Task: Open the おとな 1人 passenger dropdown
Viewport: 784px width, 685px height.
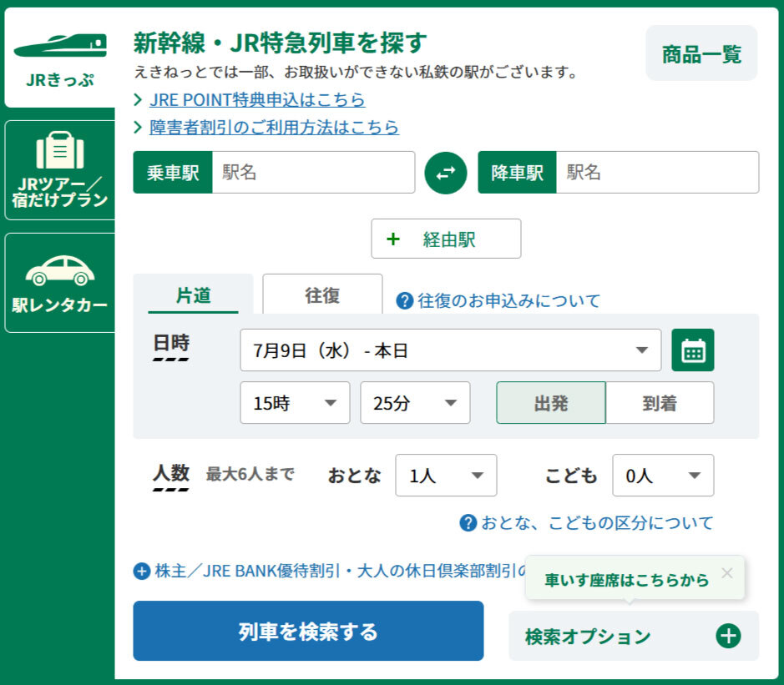Action: [x=446, y=476]
